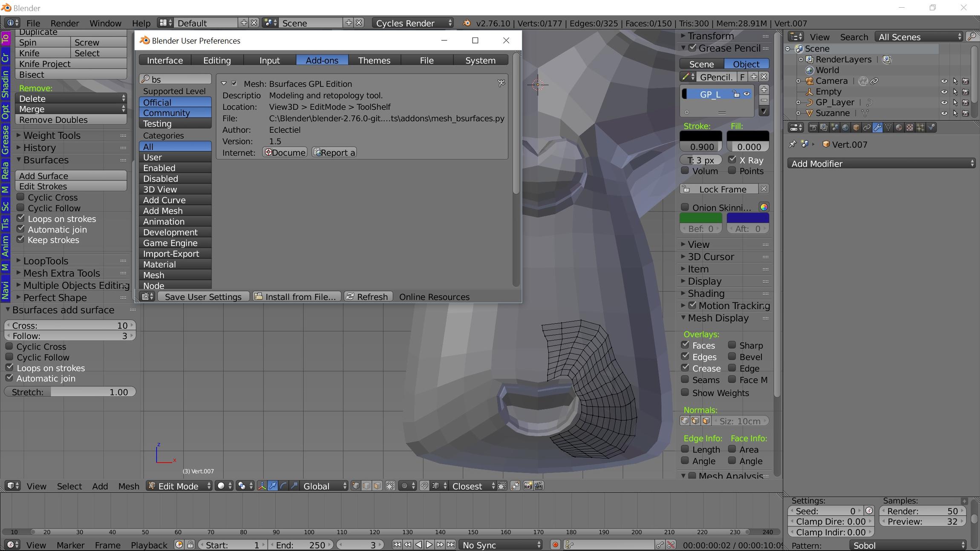980x551 pixels.
Task: Open the Material properties sphere tab
Action: (899, 127)
